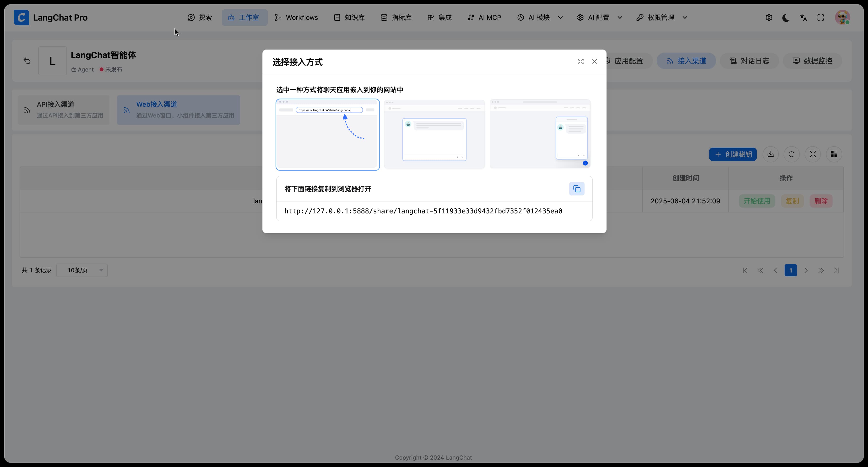868x467 pixels.
Task: Expand the table with the fullscreen icon
Action: pos(813,154)
